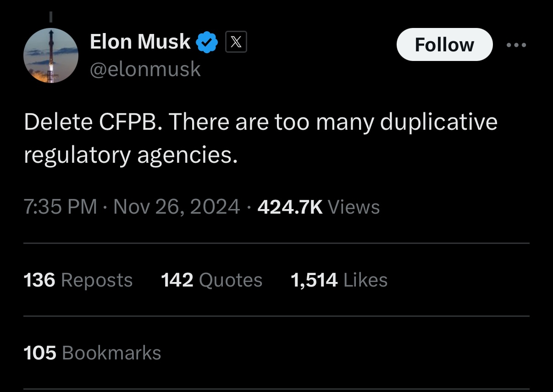This screenshot has width=553, height=392.
Task: Click the Views label
Action: 354,207
